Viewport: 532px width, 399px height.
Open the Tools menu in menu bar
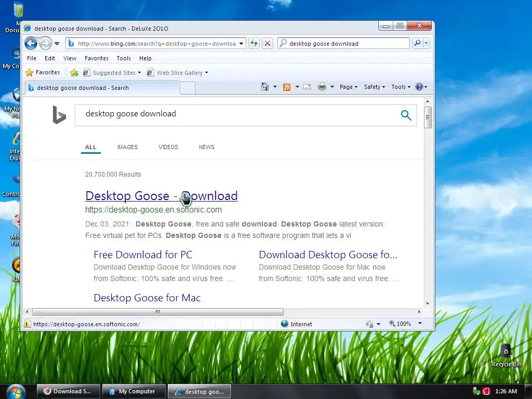coord(124,58)
